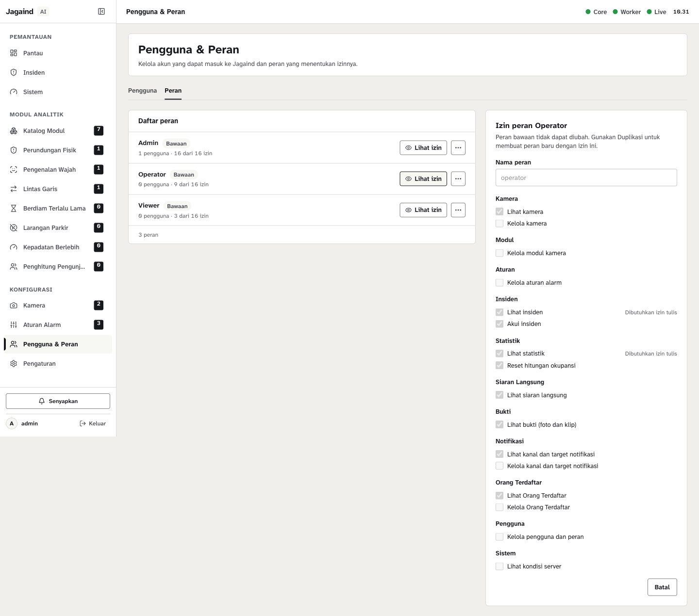This screenshot has width=699, height=616.
Task: Open the more-options menu for Admin role
Action: pos(458,147)
